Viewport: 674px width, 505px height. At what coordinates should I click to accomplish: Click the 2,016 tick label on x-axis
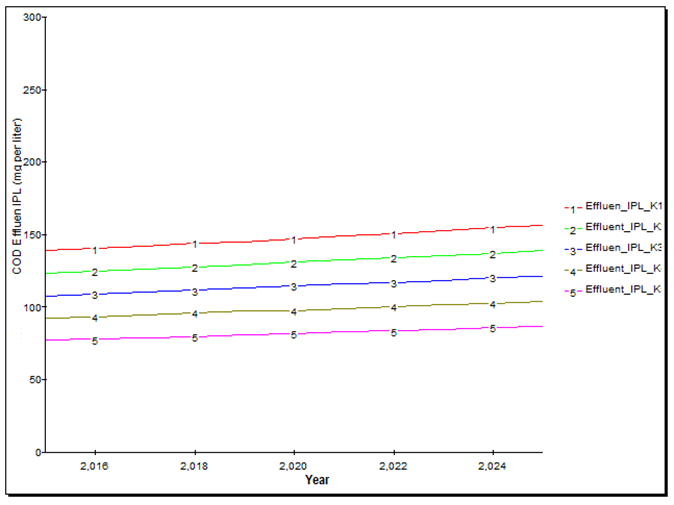pyautogui.click(x=94, y=466)
